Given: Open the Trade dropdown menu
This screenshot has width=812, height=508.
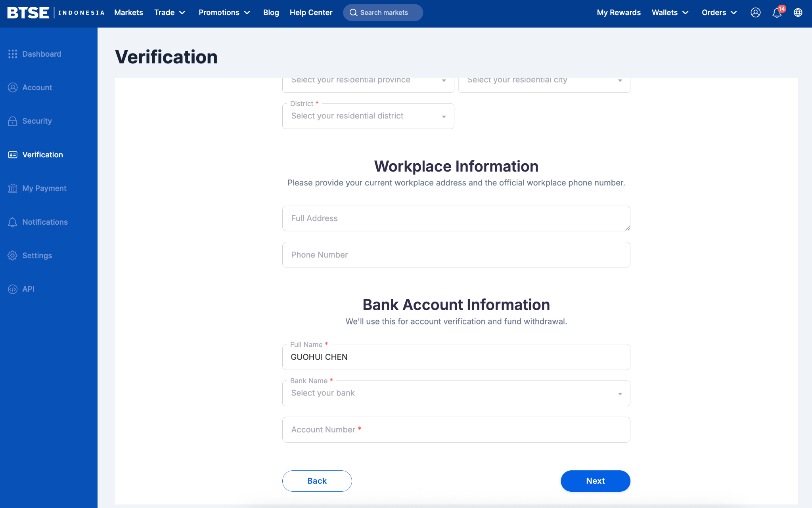Looking at the screenshot, I should pos(170,13).
